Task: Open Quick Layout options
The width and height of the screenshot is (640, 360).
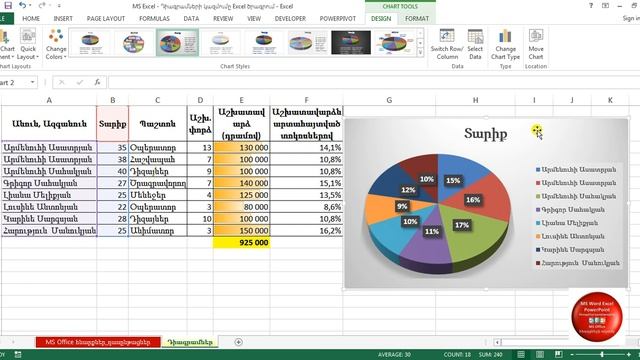Action: (x=28, y=44)
